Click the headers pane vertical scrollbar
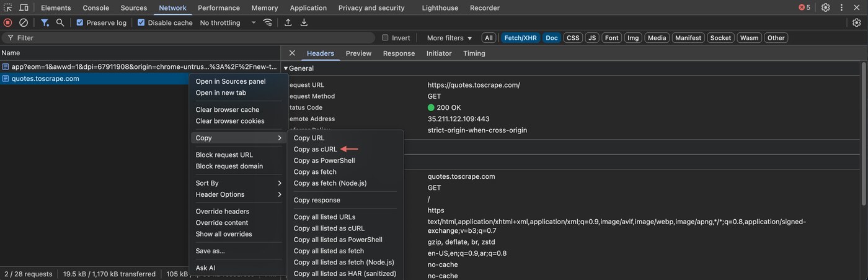Screen dimensions: 868x280 [x=864, y=133]
